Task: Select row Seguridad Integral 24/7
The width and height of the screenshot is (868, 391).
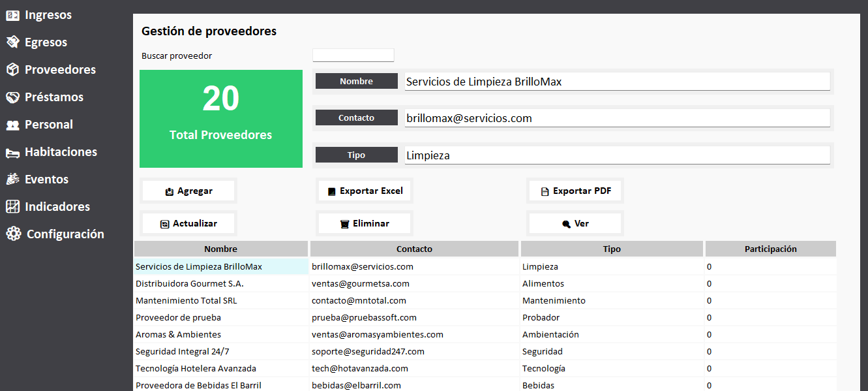Action: coord(485,351)
